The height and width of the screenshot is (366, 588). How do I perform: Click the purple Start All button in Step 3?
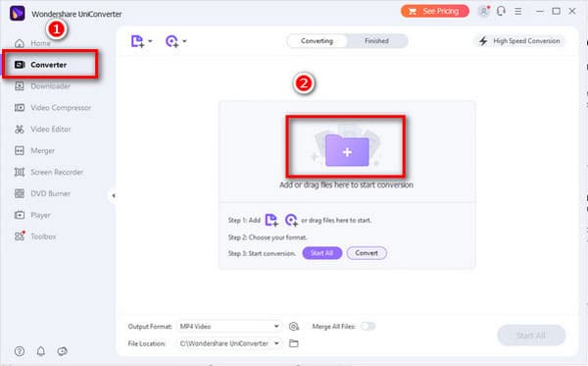pos(322,253)
